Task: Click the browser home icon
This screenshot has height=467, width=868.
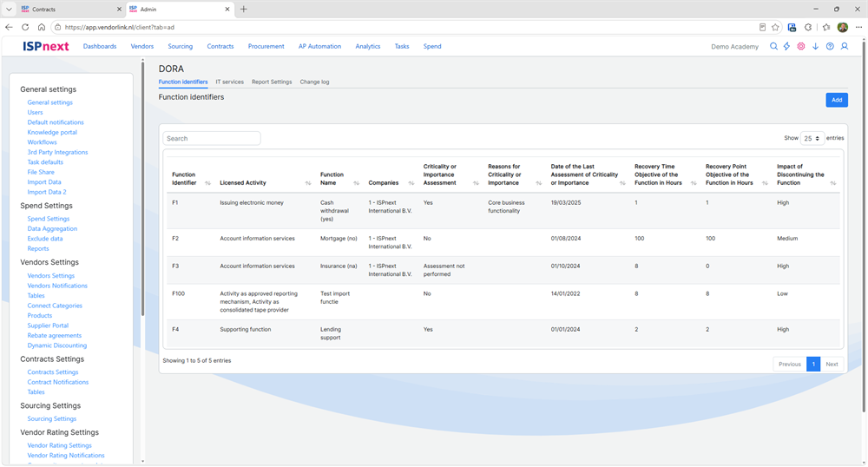Action: point(42,27)
